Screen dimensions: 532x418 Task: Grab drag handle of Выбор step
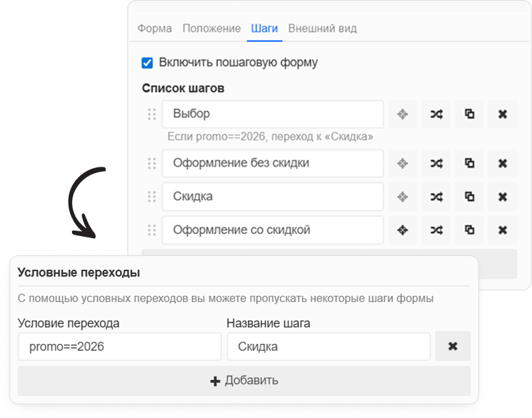pos(152,115)
